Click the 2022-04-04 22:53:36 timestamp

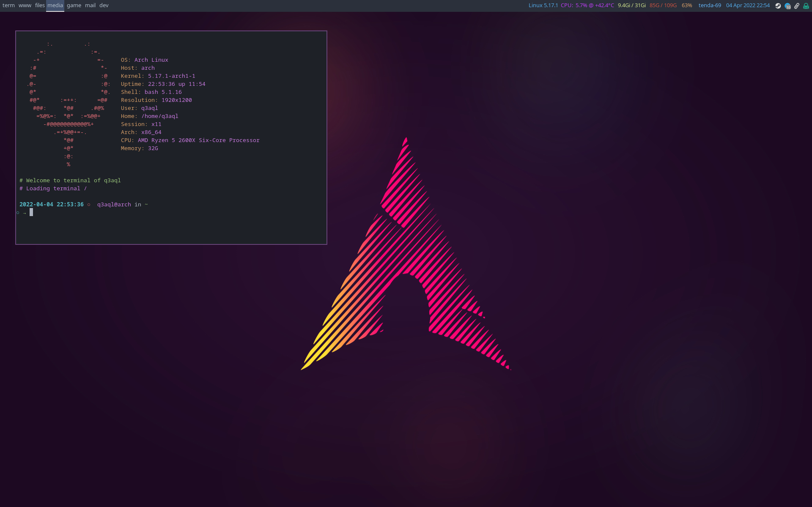(52, 205)
